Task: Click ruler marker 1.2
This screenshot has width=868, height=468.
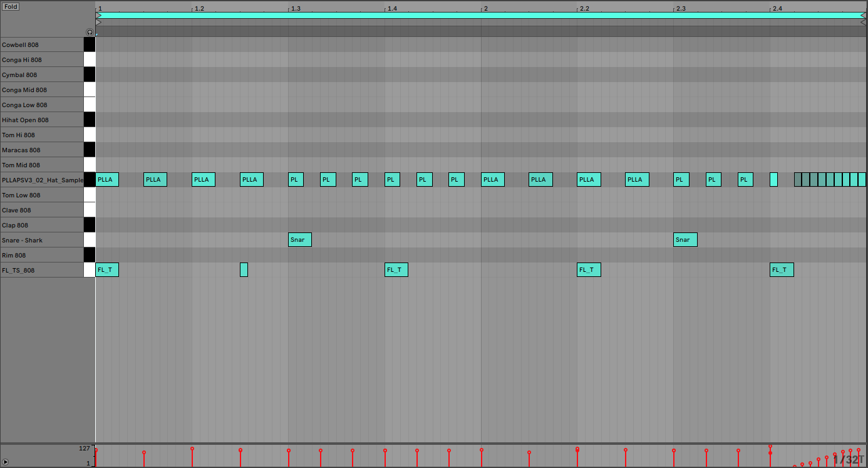Action: click(199, 9)
